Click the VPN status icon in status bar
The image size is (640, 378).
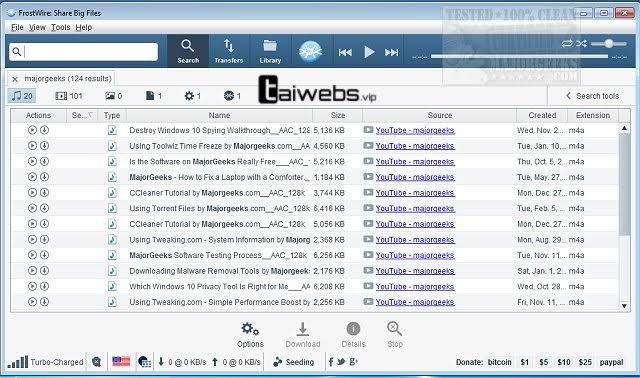pyautogui.click(x=96, y=362)
